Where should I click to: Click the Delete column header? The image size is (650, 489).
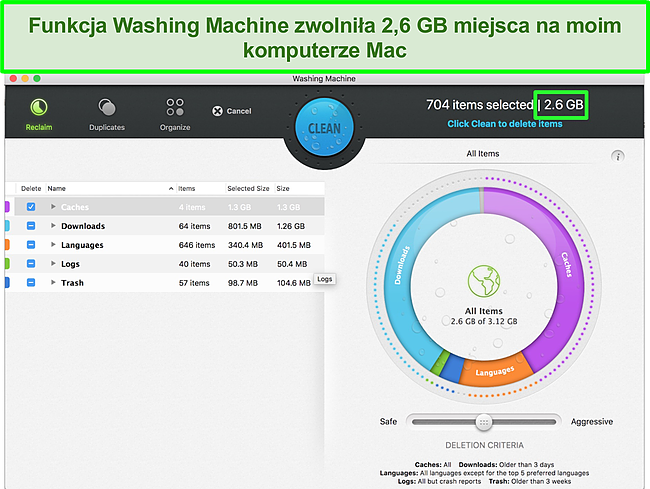pos(31,189)
